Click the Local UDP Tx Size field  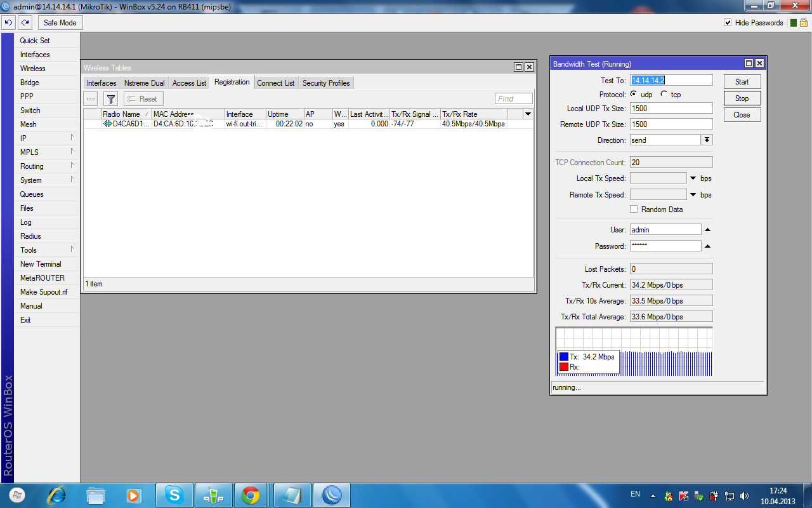671,109
